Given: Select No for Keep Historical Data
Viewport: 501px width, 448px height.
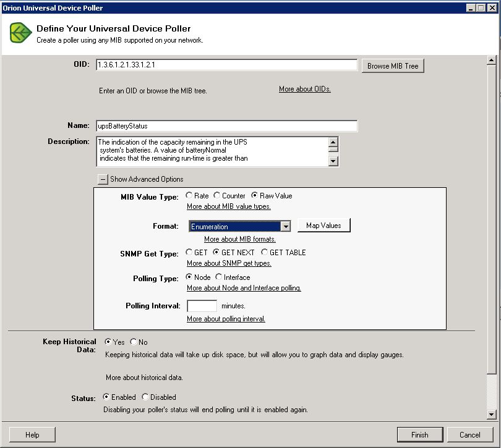Looking at the screenshot, I should tap(134, 342).
